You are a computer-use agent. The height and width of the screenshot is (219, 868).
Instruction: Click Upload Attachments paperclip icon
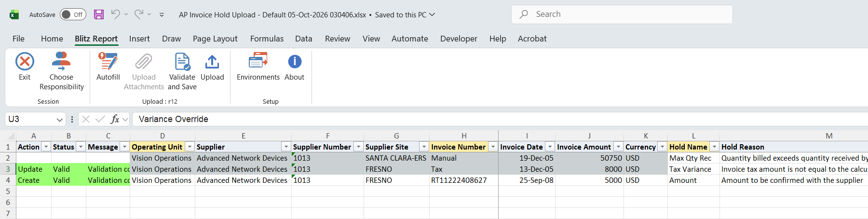coord(144,62)
